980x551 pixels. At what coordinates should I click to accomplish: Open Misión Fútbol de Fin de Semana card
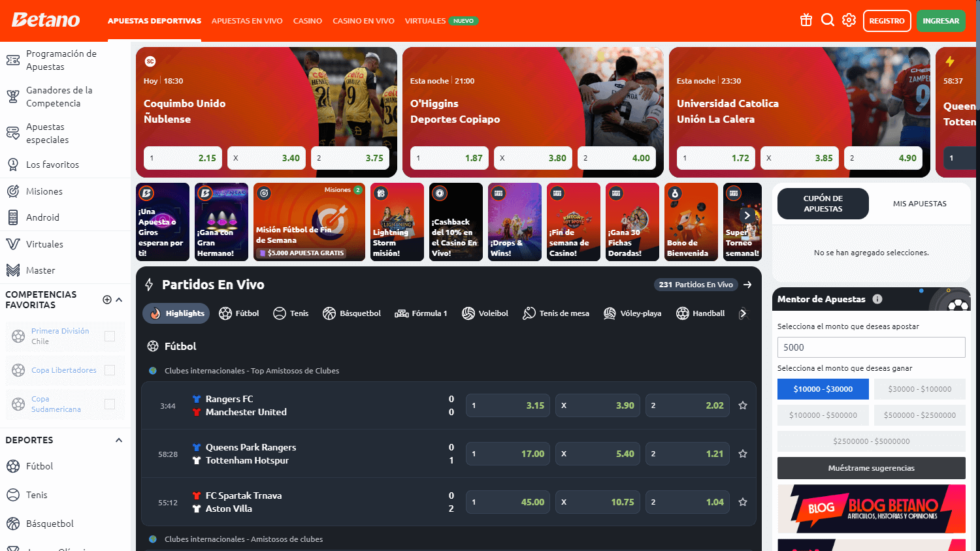tap(309, 222)
